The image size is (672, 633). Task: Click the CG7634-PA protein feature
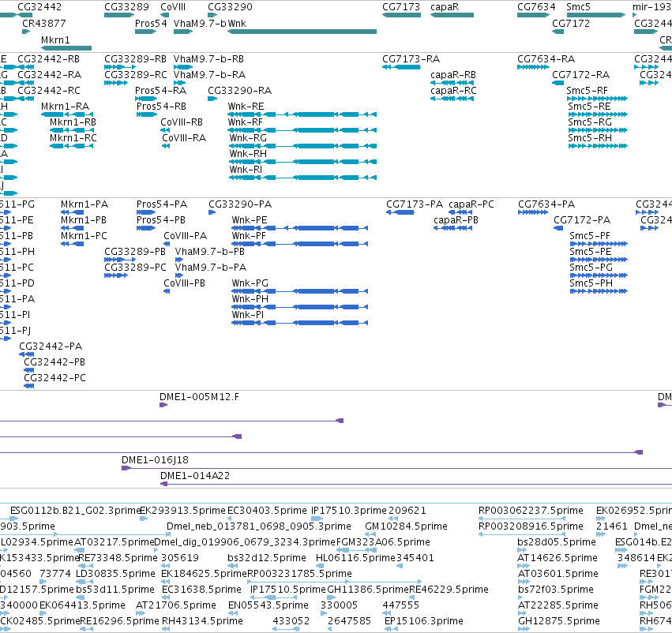pyautogui.click(x=533, y=212)
